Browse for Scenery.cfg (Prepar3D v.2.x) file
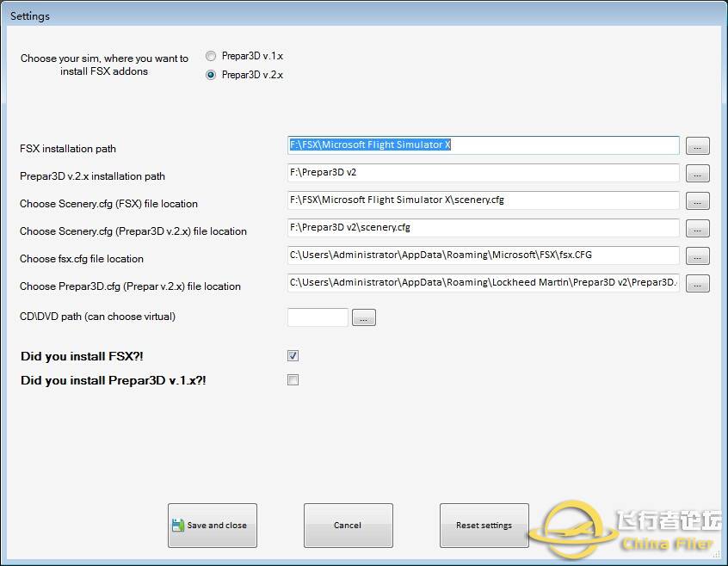Image resolution: width=728 pixels, height=566 pixels. click(698, 228)
